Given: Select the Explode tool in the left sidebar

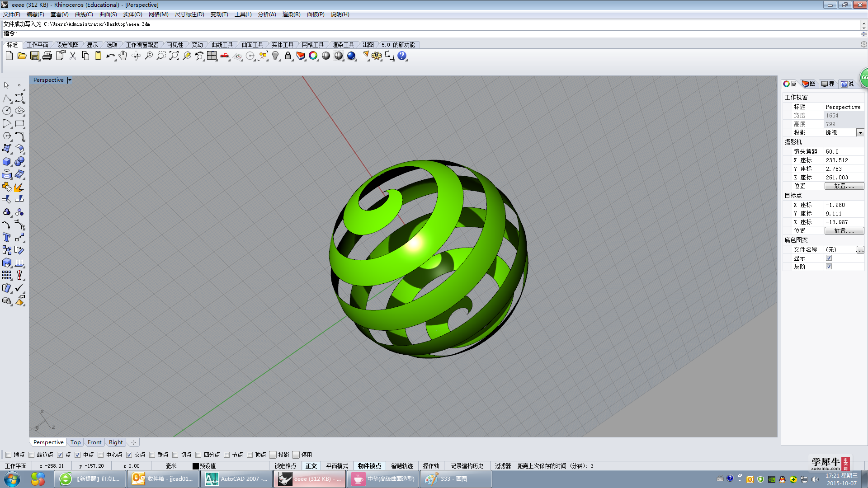Looking at the screenshot, I should point(19,187).
